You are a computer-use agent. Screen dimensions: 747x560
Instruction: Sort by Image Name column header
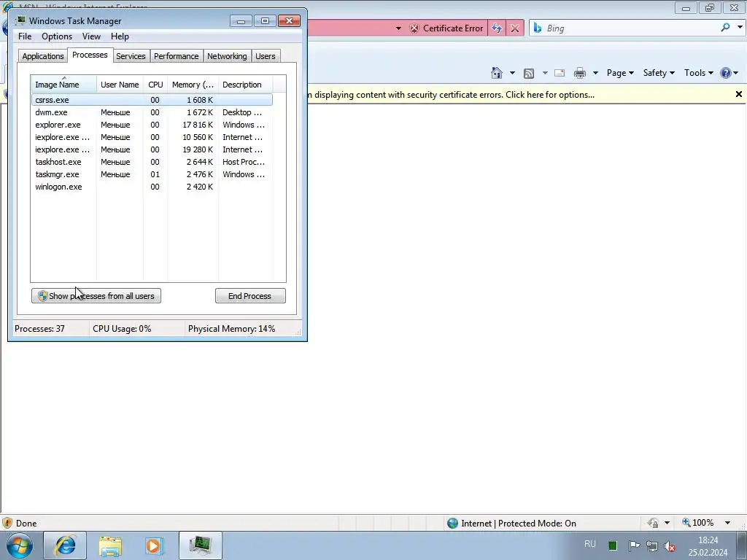coord(64,85)
